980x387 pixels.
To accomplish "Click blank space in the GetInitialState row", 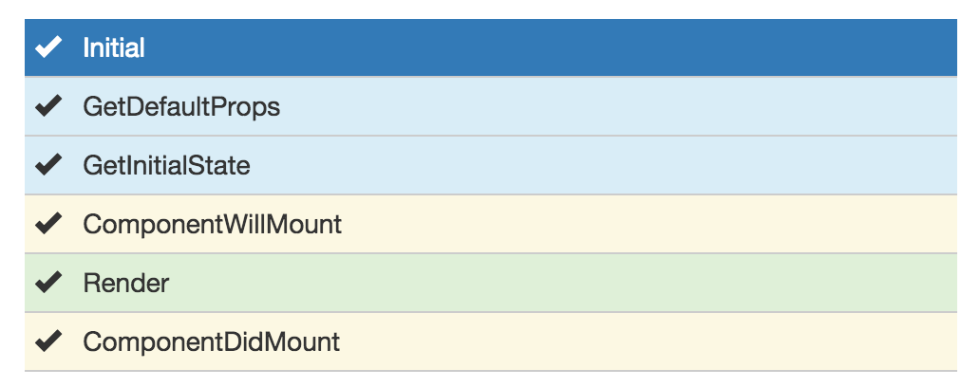I will [589, 165].
